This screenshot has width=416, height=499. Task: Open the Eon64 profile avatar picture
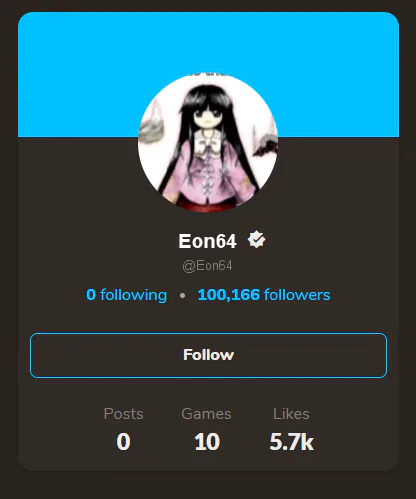208,143
